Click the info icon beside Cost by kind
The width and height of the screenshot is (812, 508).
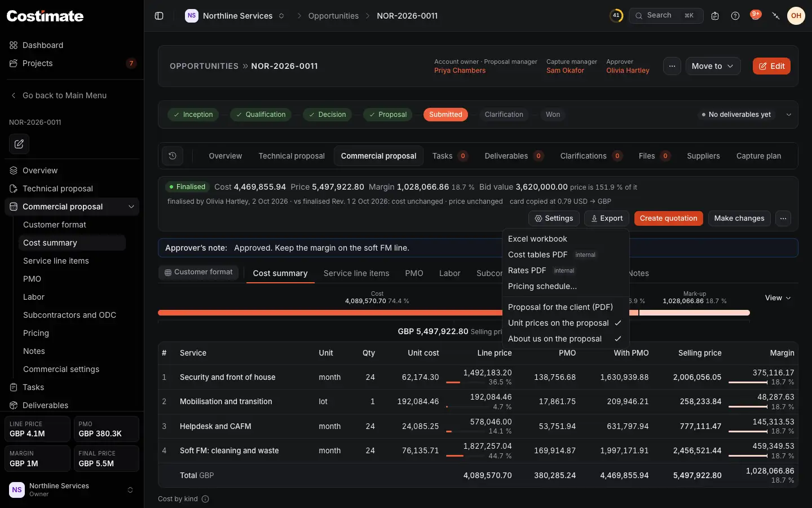tap(205, 499)
